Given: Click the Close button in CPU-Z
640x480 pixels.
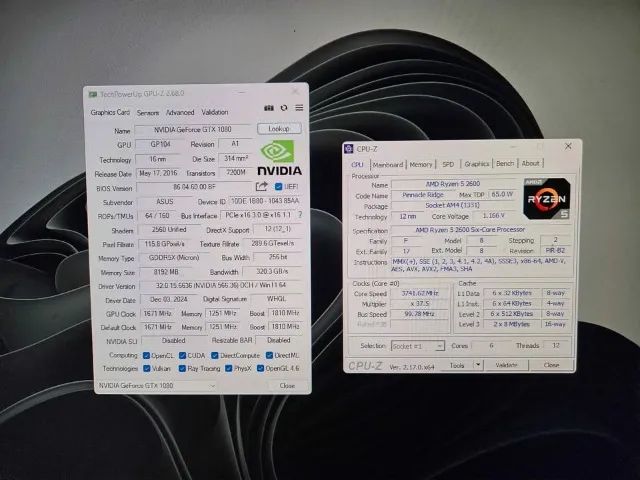Looking at the screenshot, I should (551, 364).
